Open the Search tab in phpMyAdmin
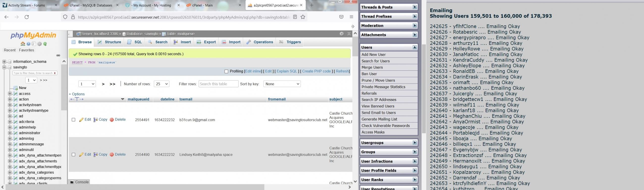Screen dimensions: 644x190 click(158, 42)
